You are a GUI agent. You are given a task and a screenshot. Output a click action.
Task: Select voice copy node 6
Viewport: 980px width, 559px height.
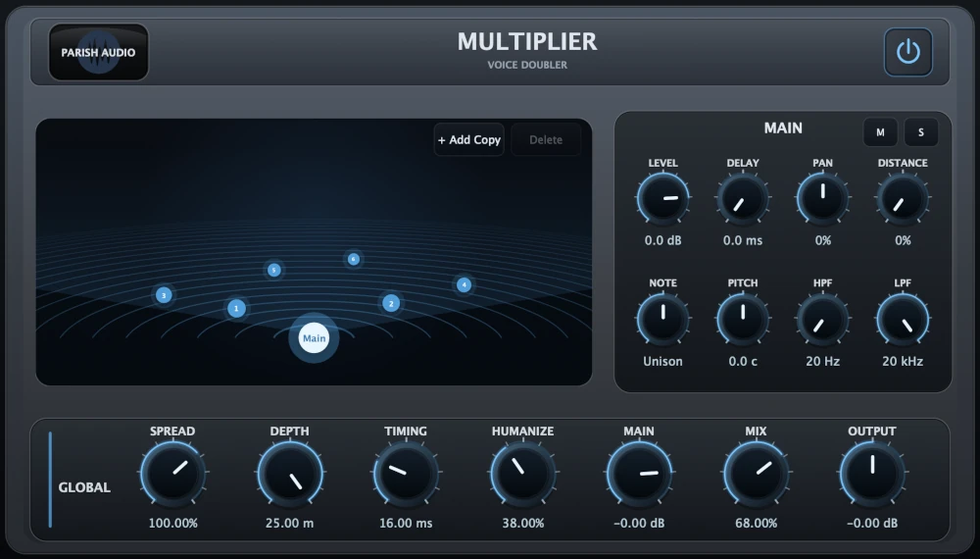coord(353,259)
